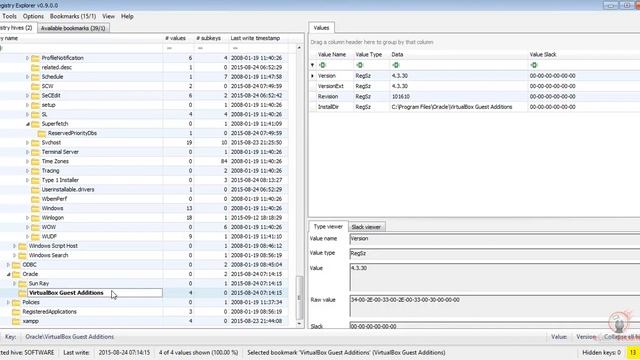Click the xampp folder icon
This screenshot has width=640, height=360.
tap(16, 321)
